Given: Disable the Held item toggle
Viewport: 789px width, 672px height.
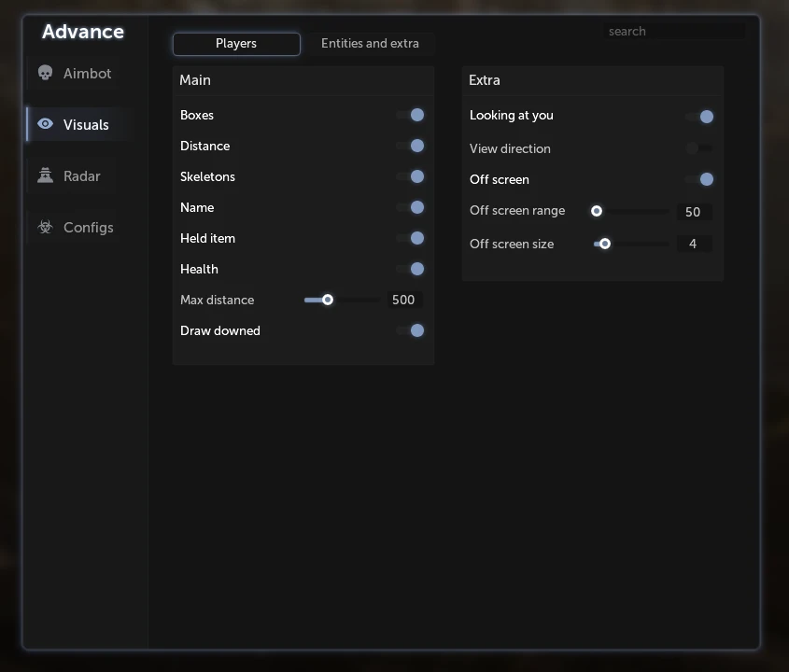Looking at the screenshot, I should pos(410,238).
